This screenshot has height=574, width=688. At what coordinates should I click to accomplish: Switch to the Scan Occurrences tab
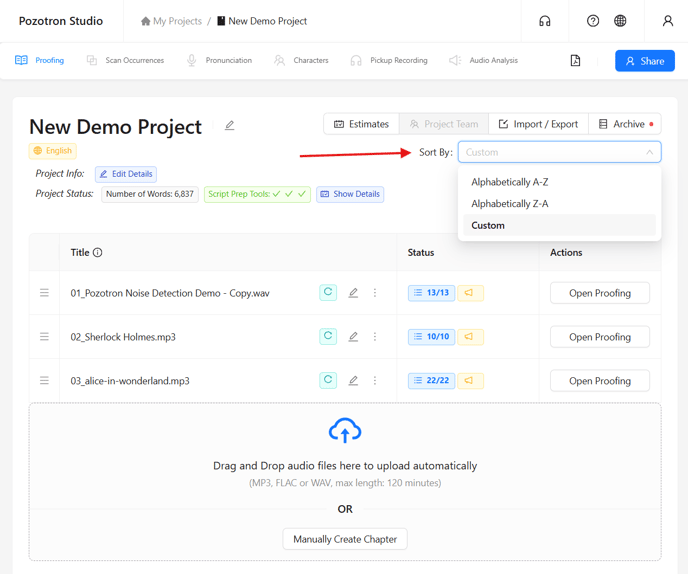pos(125,60)
